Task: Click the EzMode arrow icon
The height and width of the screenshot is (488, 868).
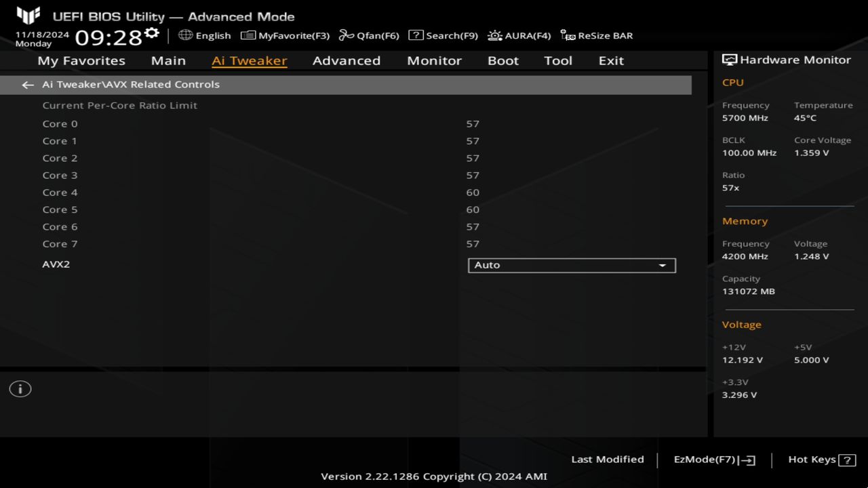Action: [x=747, y=460]
